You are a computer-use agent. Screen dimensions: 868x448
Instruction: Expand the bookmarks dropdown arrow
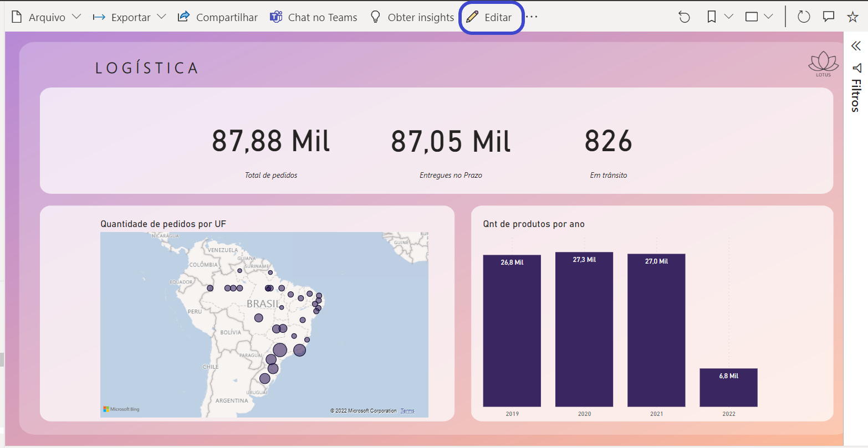pyautogui.click(x=729, y=17)
